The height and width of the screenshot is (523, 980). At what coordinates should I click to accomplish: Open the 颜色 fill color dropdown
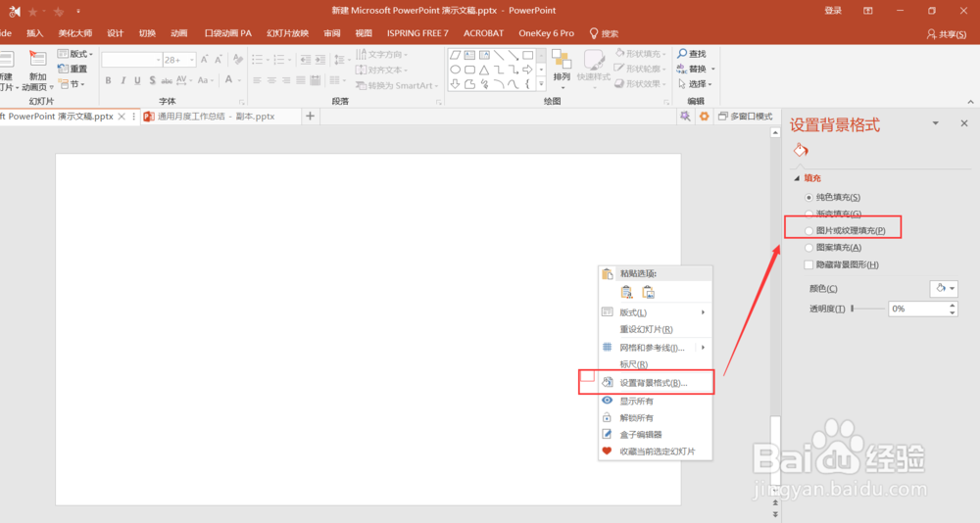coord(944,288)
